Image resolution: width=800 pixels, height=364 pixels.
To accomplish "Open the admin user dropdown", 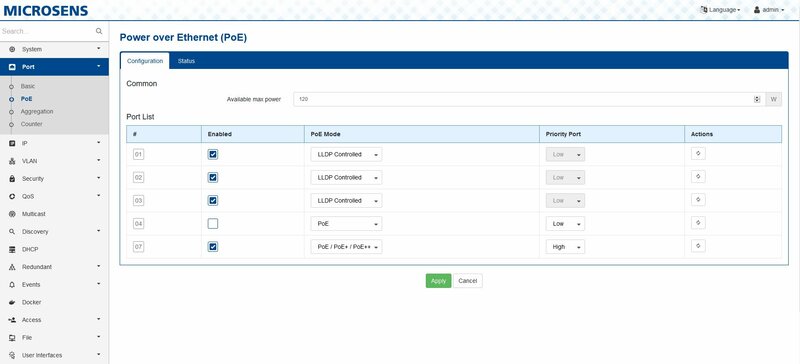I will point(768,10).
